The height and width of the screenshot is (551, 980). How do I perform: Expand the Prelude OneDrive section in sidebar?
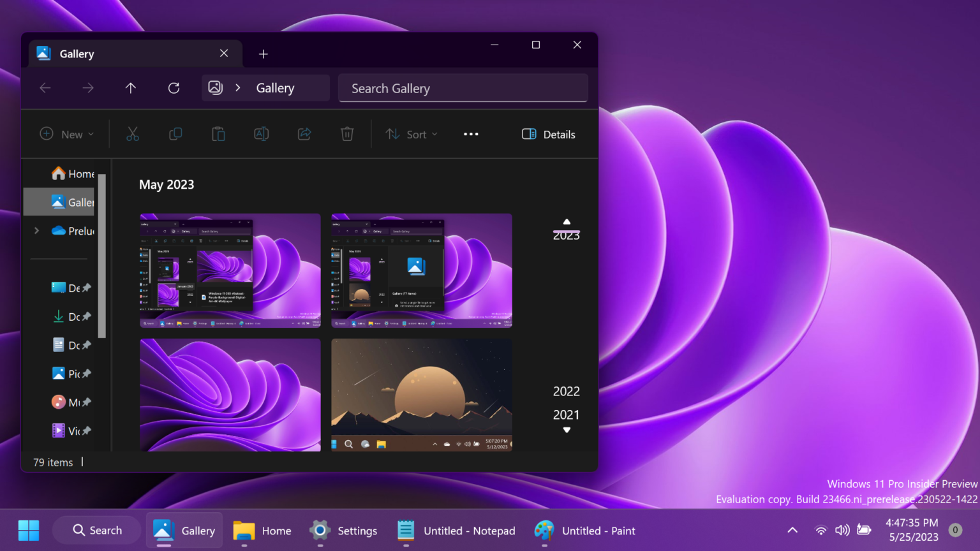tap(36, 230)
